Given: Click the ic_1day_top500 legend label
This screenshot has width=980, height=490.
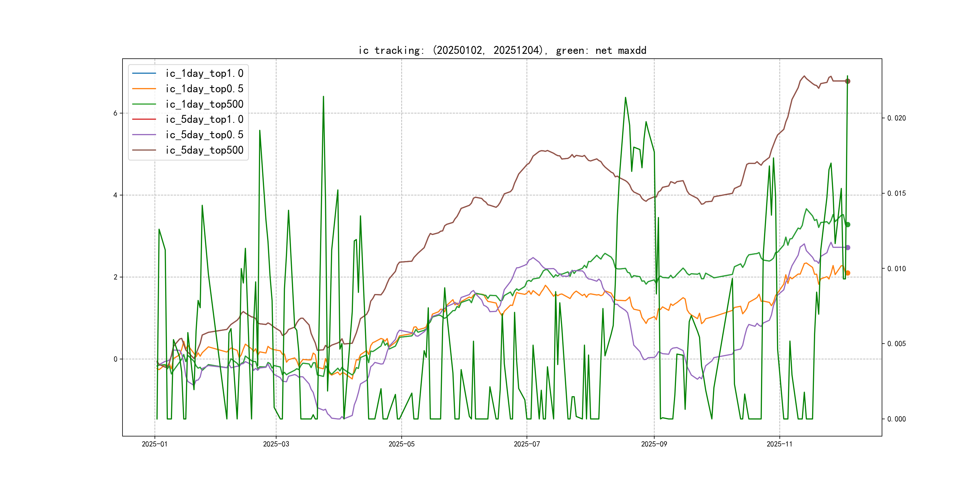Looking at the screenshot, I should (x=204, y=104).
